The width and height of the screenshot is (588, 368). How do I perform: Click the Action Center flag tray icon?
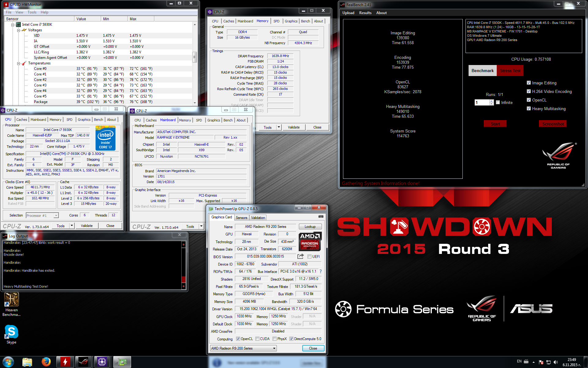[541, 362]
